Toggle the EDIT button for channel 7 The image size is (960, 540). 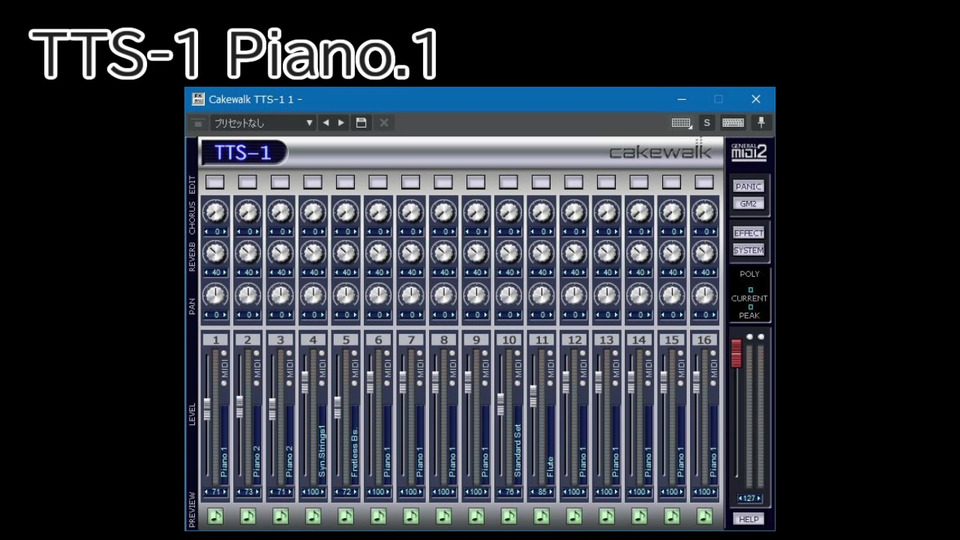pyautogui.click(x=410, y=182)
